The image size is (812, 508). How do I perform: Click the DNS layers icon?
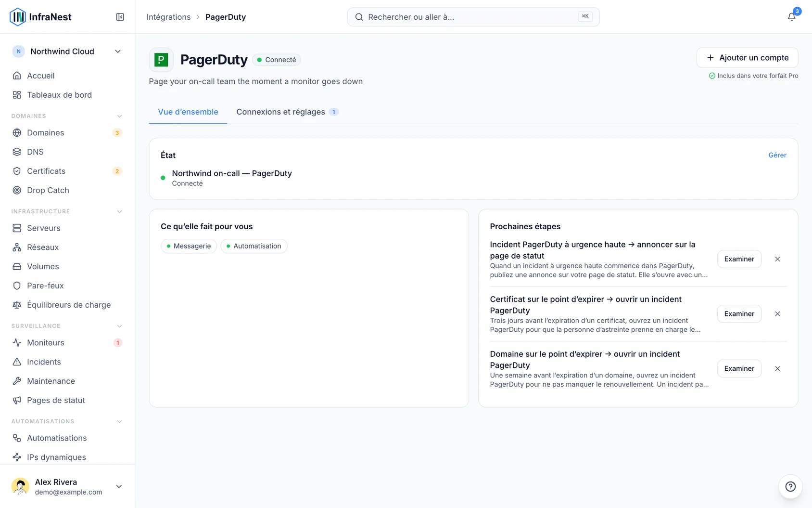(17, 152)
